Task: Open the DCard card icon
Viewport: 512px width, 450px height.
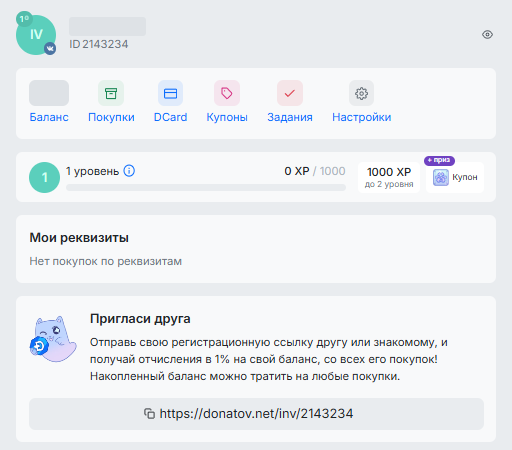Action: pyautogui.click(x=170, y=93)
